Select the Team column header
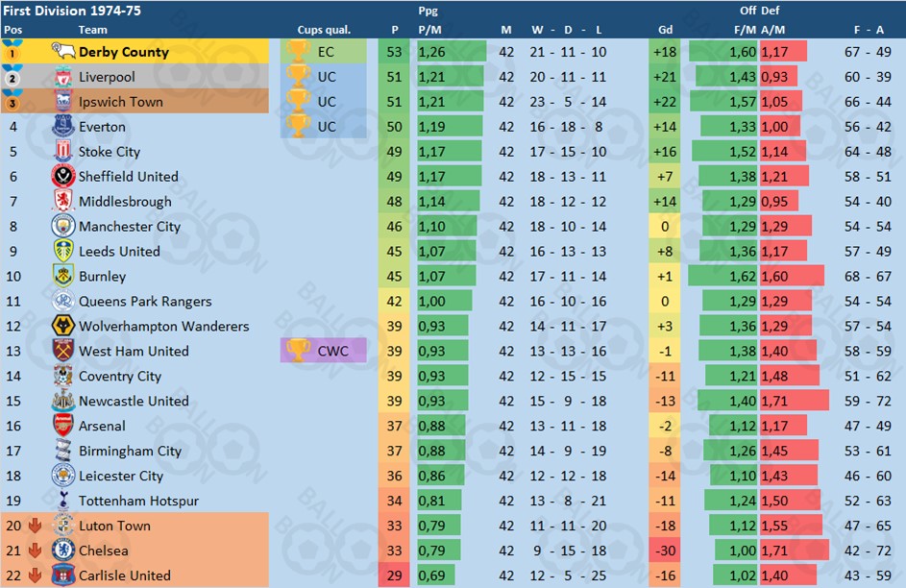 [x=93, y=30]
